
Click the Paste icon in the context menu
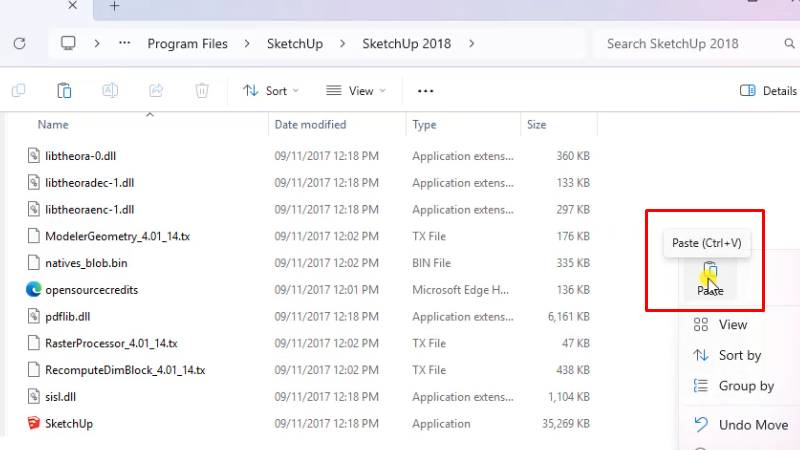[x=710, y=272]
